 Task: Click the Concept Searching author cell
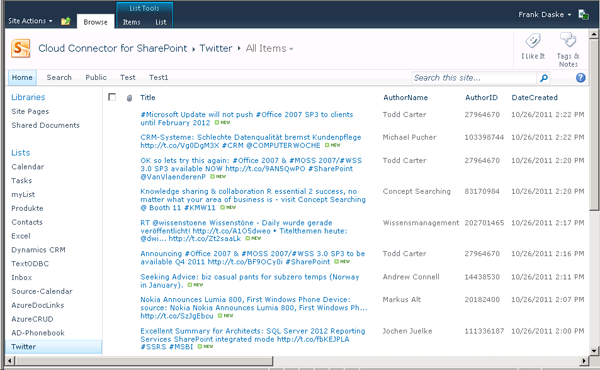416,191
